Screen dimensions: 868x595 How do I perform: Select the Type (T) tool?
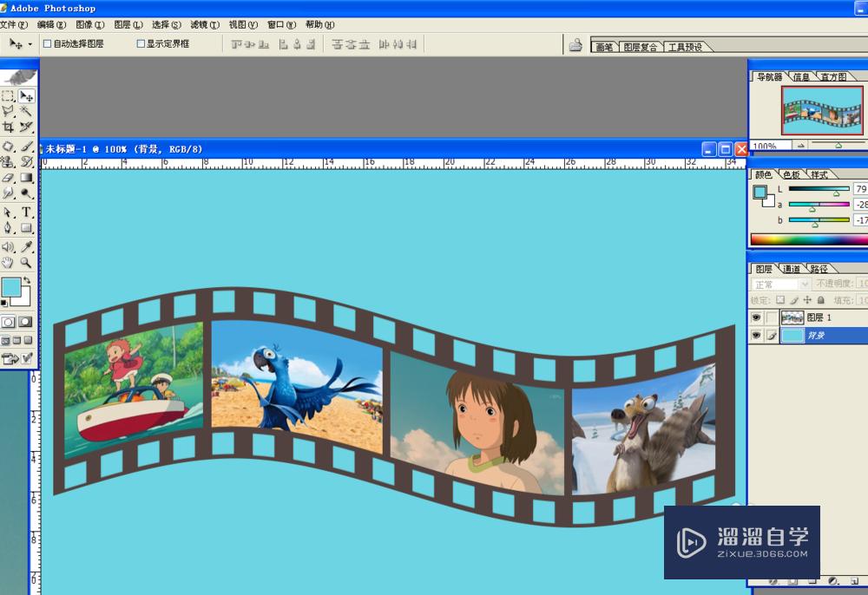(26, 212)
